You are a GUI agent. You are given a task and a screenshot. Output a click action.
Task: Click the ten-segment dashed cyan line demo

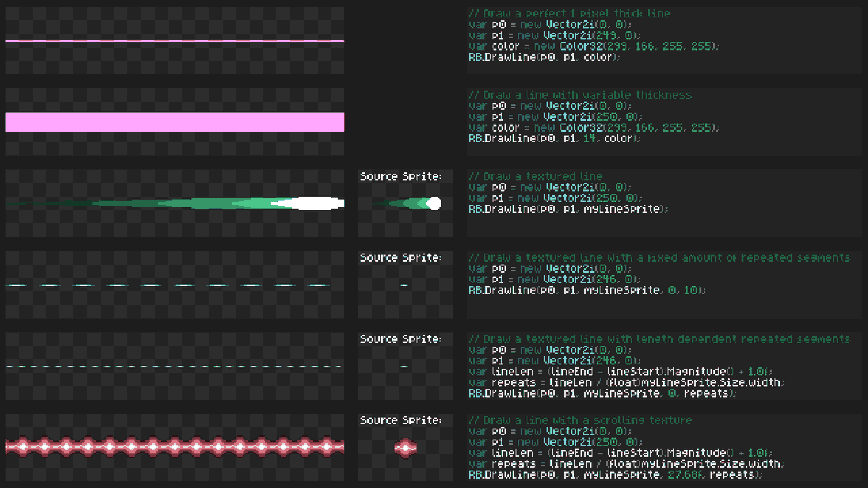pyautogui.click(x=168, y=285)
